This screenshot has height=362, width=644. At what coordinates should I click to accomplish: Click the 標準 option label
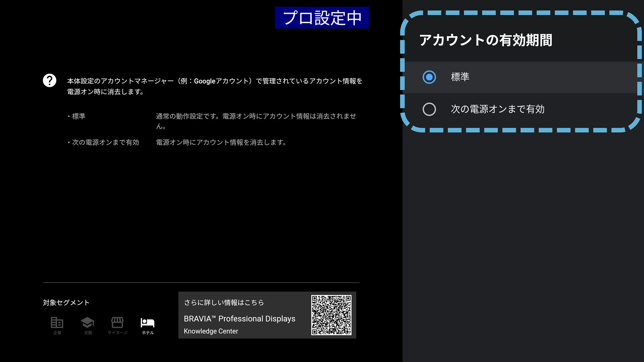pos(460,77)
